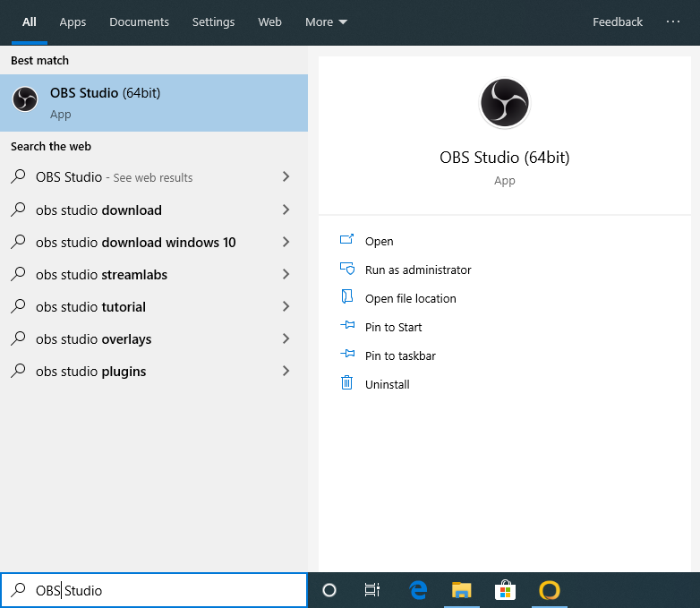Select the All search filter tab
Viewport: 700px width, 608px height.
pyautogui.click(x=30, y=21)
